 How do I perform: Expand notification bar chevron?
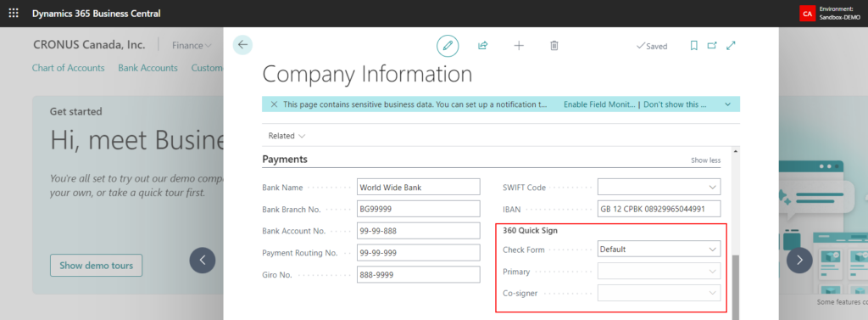727,104
